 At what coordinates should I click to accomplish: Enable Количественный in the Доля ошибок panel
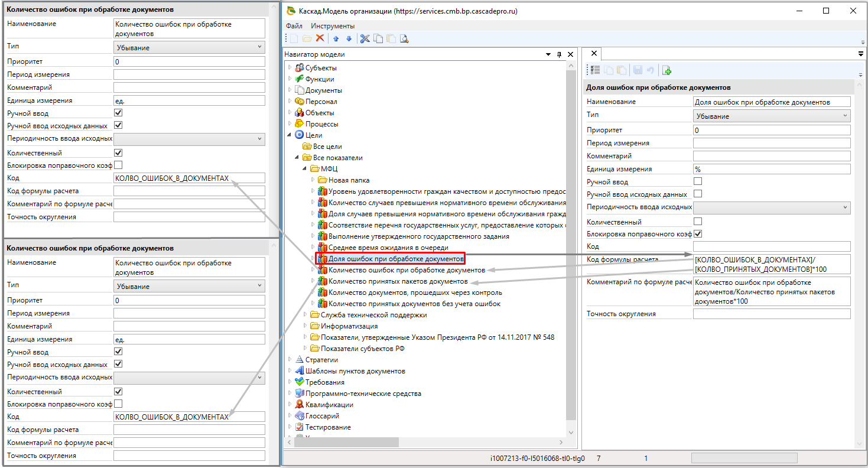tap(698, 222)
